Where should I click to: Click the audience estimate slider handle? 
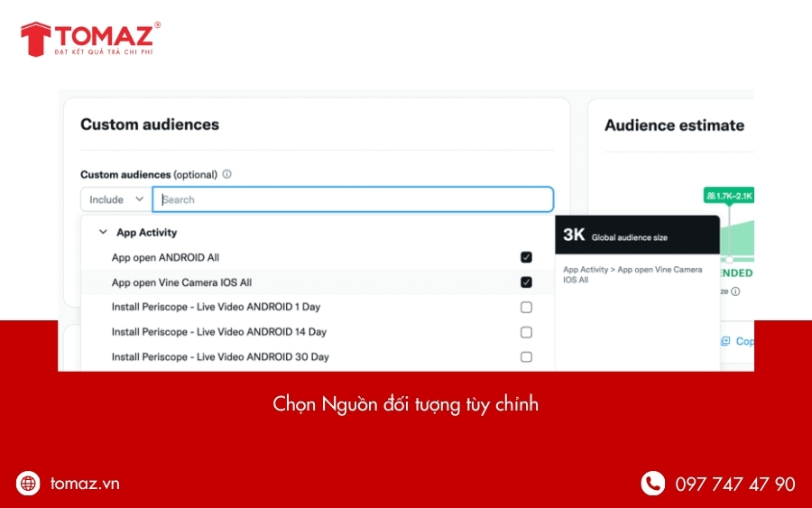(x=729, y=259)
